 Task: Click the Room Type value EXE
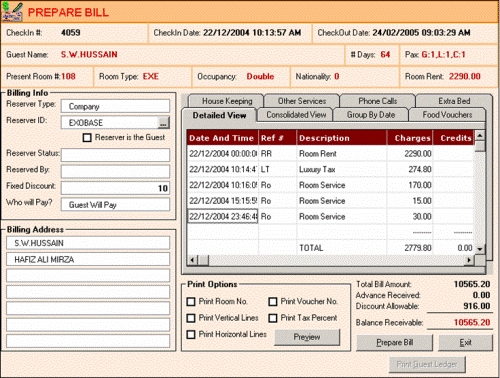(151, 76)
